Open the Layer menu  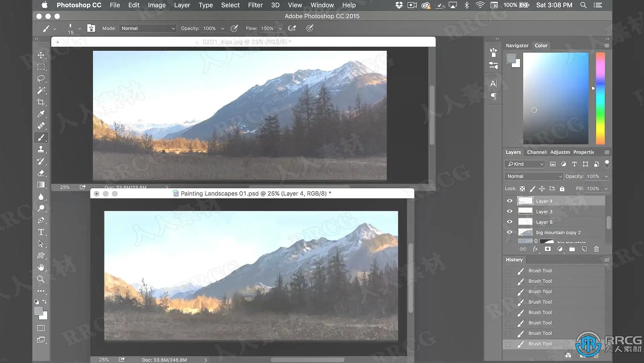click(182, 5)
